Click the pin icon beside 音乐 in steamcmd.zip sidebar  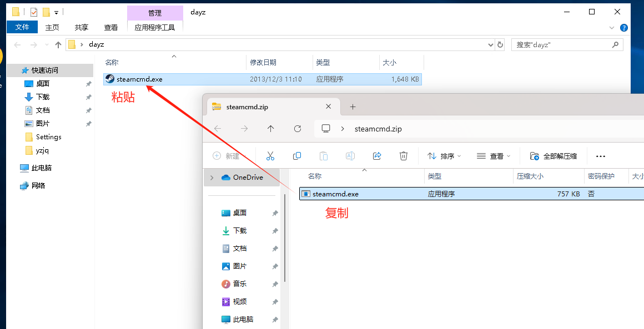coord(275,284)
